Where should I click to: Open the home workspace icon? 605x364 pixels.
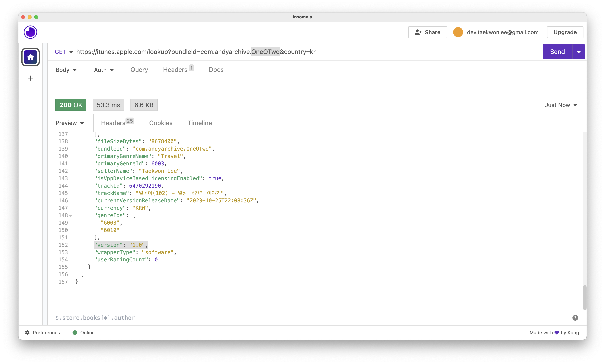pos(30,57)
